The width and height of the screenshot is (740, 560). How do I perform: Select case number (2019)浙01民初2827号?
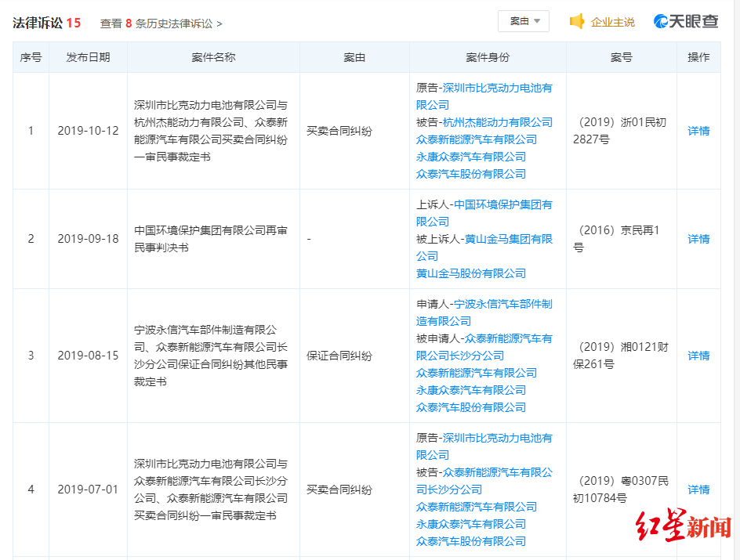[x=621, y=131]
